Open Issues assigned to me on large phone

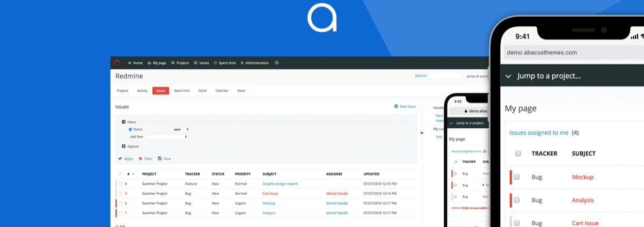pos(539,133)
